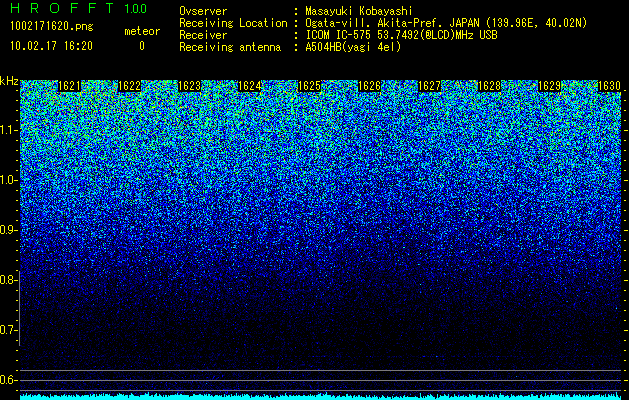Click time marker 1629
The height and width of the screenshot is (400, 629).
coord(550,86)
